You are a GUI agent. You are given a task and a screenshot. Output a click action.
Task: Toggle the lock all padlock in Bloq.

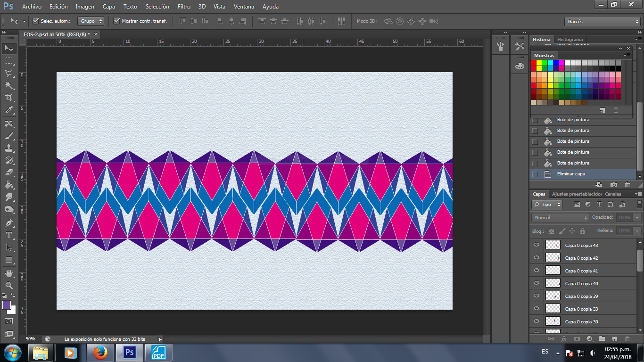pos(583,231)
